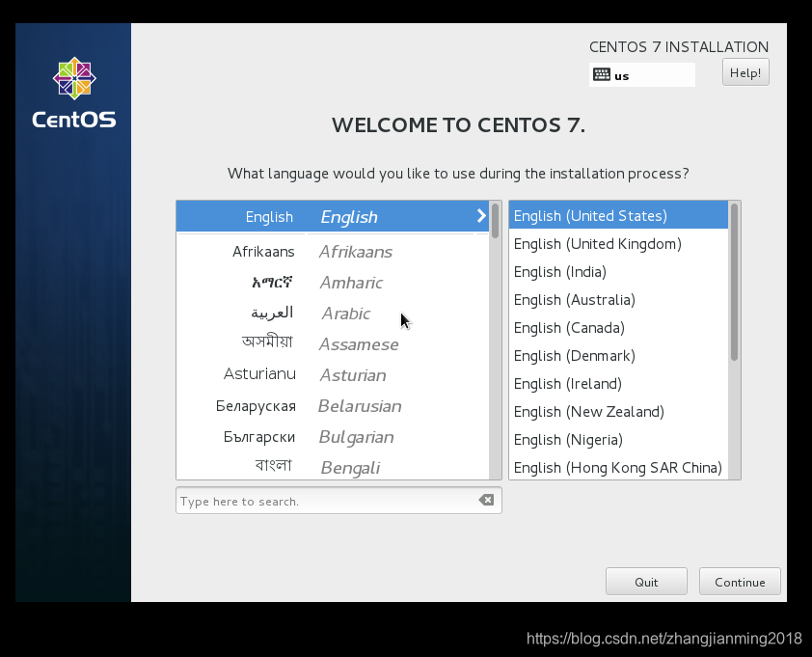Select Belarusian in language list
The width and height of the screenshot is (812, 657).
pyautogui.click(x=333, y=406)
